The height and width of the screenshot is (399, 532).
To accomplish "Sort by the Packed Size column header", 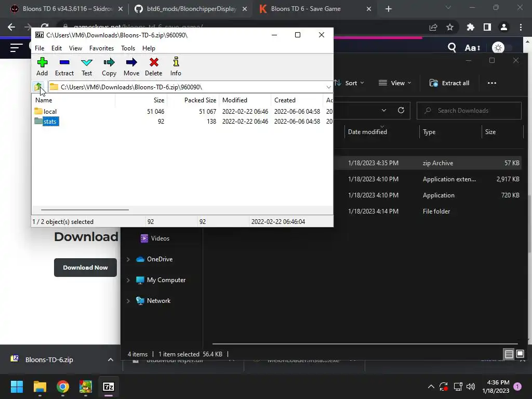I will tap(193, 100).
